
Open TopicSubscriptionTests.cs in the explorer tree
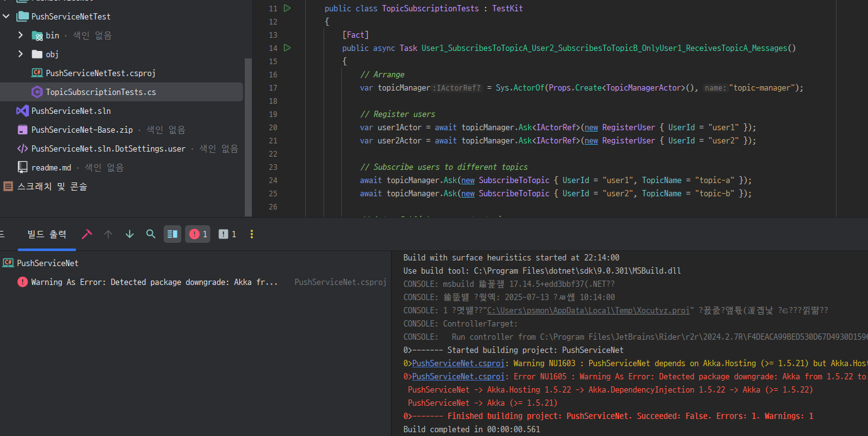click(101, 92)
